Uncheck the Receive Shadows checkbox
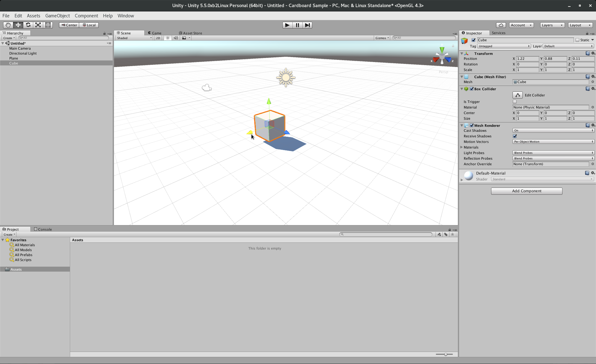 (x=515, y=136)
